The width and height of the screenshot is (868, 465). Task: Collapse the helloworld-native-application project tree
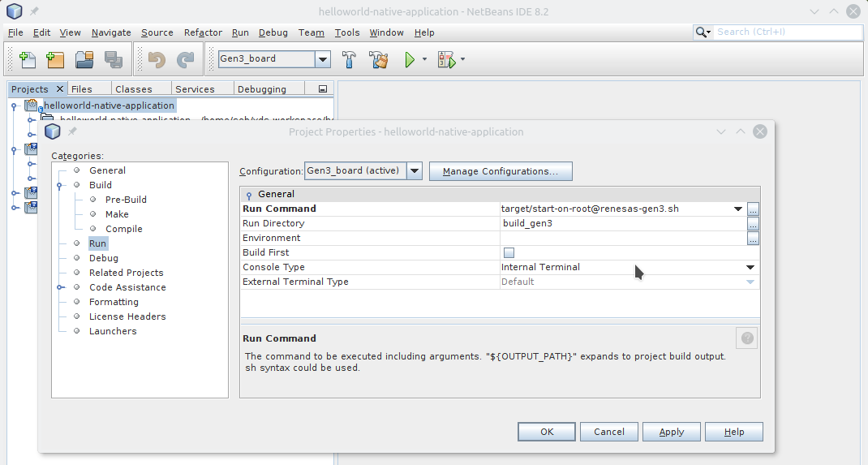14,105
